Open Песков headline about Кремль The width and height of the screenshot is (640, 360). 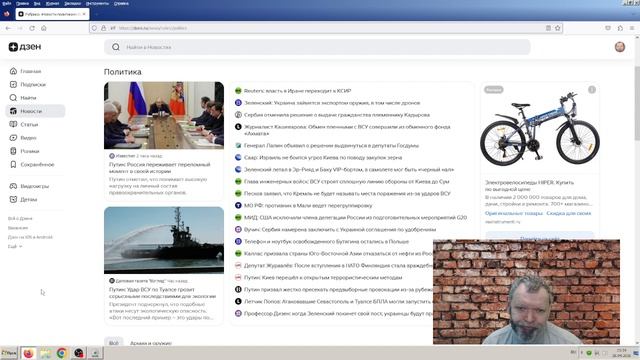coord(347,193)
